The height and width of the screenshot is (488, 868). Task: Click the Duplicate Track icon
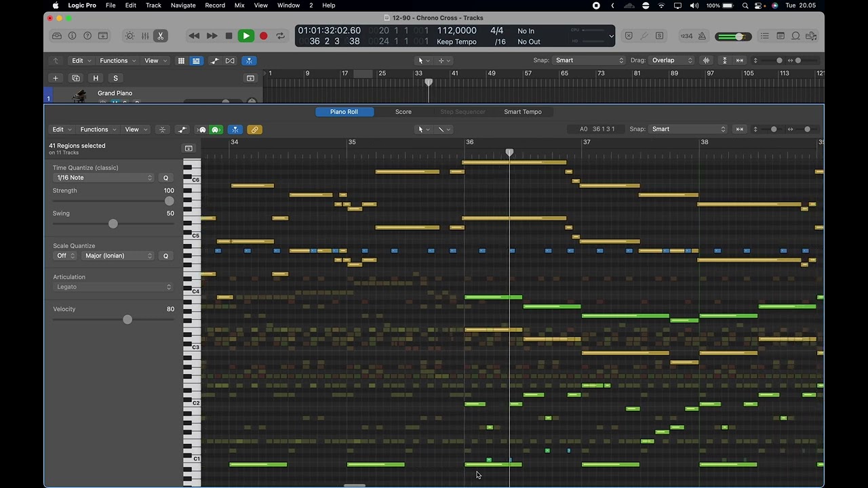point(76,78)
